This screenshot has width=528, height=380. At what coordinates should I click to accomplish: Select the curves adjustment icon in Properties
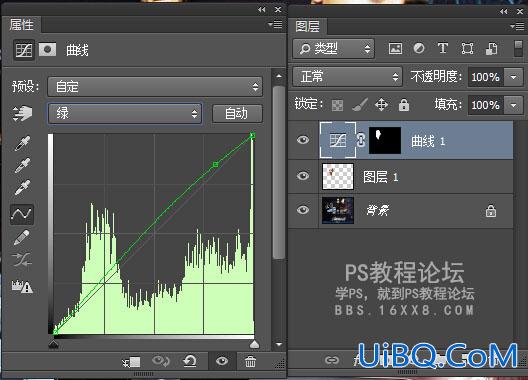coord(24,50)
